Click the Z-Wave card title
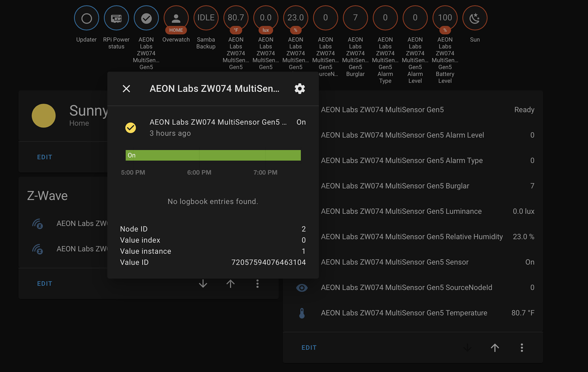This screenshot has height=372, width=588. (47, 196)
